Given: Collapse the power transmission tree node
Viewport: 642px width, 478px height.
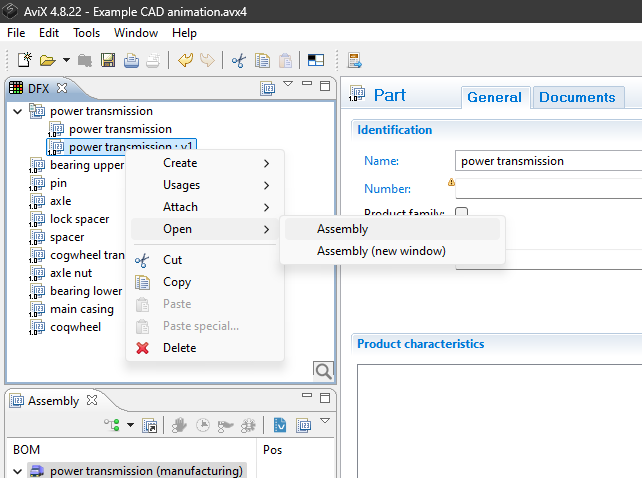Looking at the screenshot, I should click(x=17, y=111).
